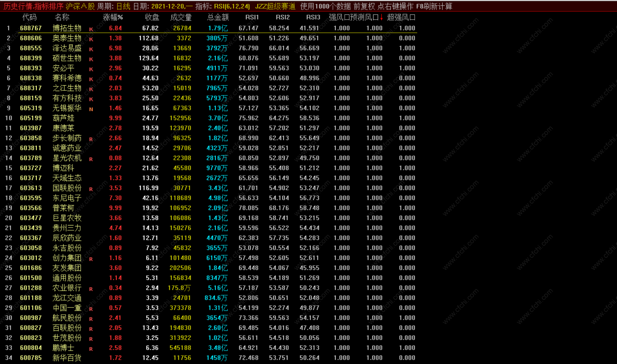Click the R marker beside 国联股份
This screenshot has width=617, height=364.
click(x=91, y=189)
